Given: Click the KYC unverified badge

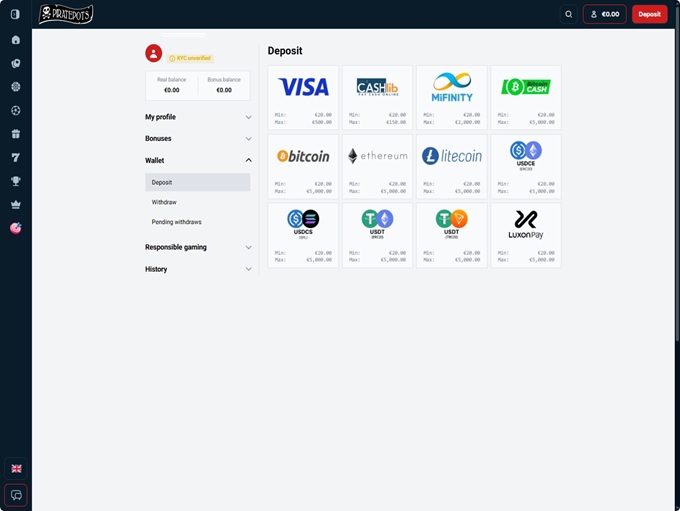Looking at the screenshot, I should (x=190, y=58).
